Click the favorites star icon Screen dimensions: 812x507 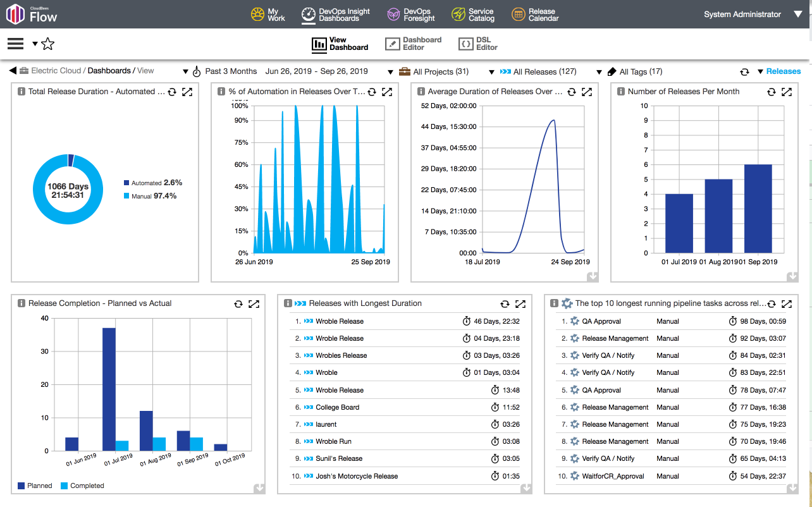(48, 44)
